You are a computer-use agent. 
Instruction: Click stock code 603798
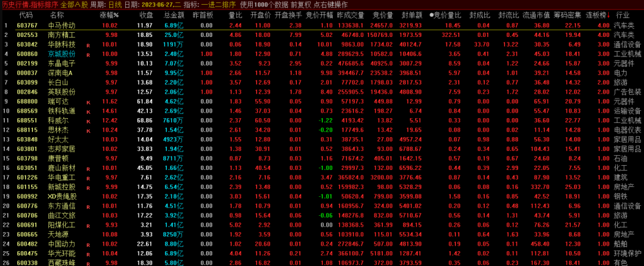point(27,158)
